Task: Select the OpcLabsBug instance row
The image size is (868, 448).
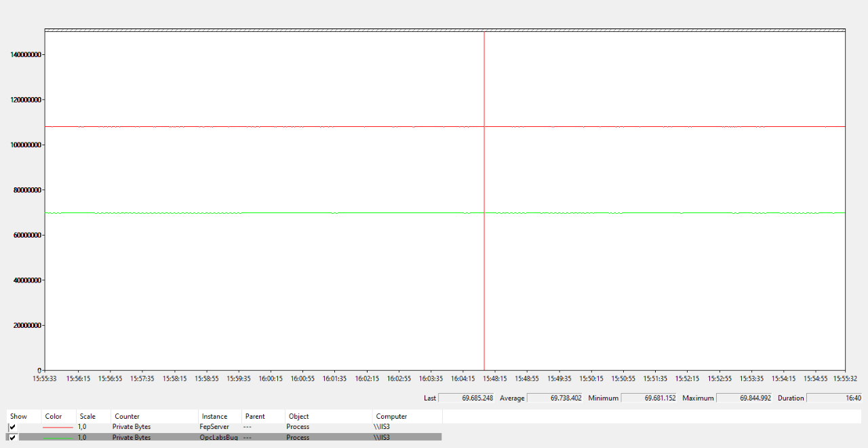Action: point(224,438)
